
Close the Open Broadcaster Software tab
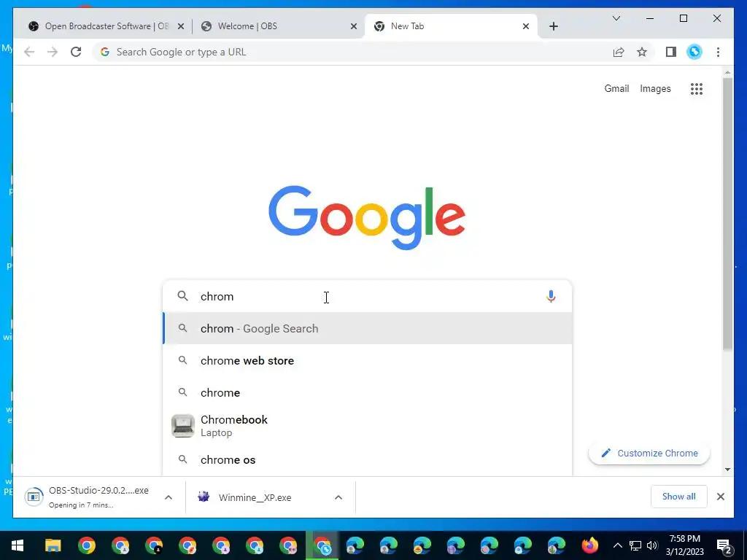tap(181, 27)
